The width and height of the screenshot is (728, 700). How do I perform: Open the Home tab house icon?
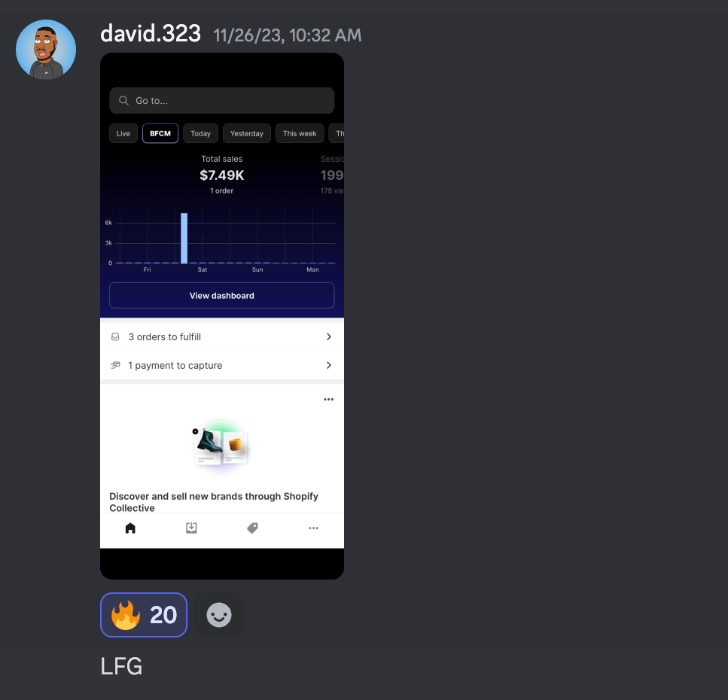[130, 528]
